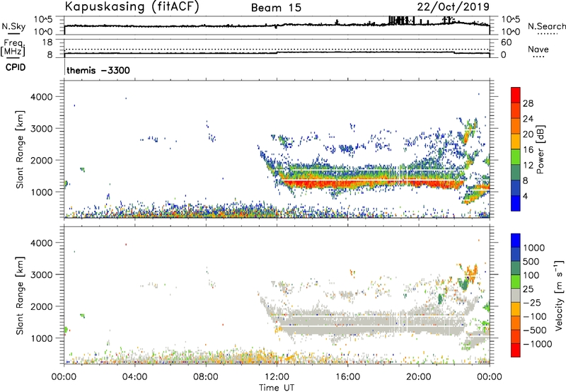Click the date '22/Oct/2019'
566x392 pixels.
(454, 7)
